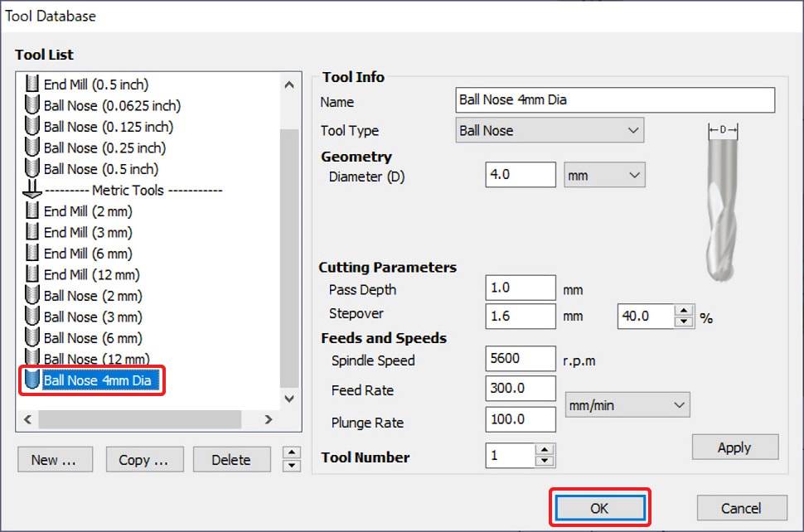This screenshot has height=532, width=804.
Task: Select the End Mill (0.5 inch) tool icon
Action: pyautogui.click(x=32, y=85)
